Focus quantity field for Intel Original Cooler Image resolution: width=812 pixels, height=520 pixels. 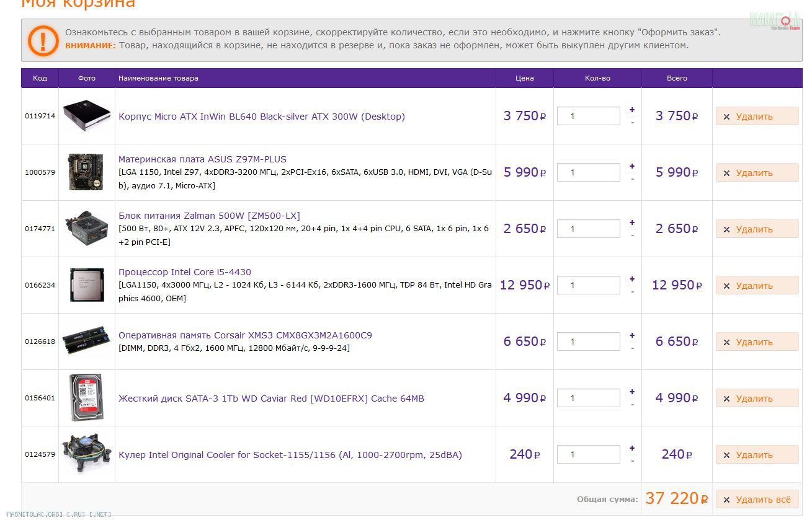point(589,454)
